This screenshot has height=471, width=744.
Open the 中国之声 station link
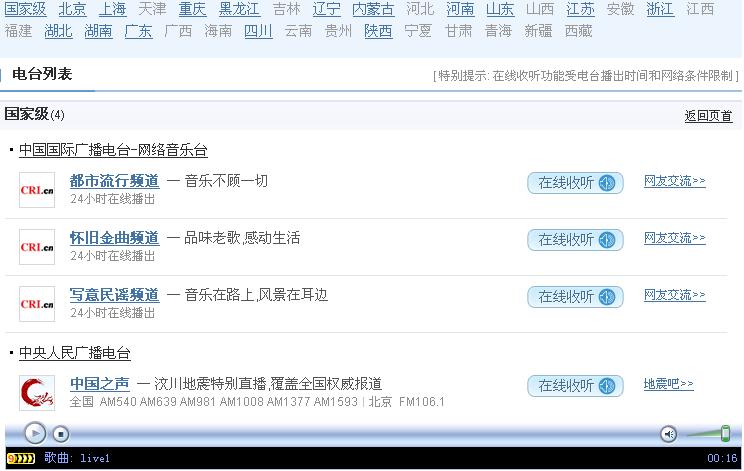pyautogui.click(x=100, y=384)
